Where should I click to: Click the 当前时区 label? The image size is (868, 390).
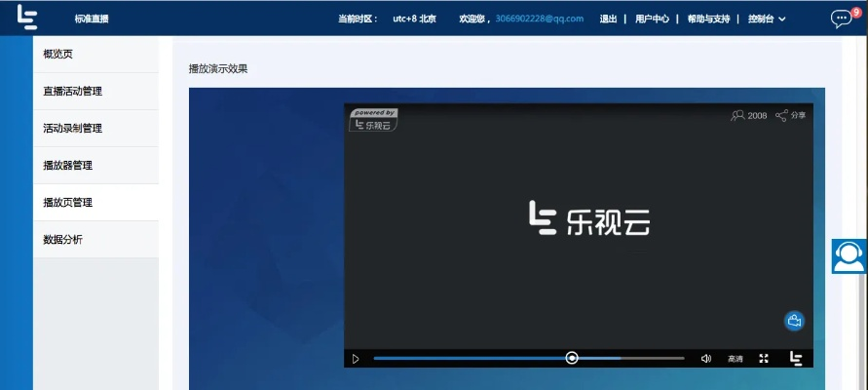click(358, 19)
